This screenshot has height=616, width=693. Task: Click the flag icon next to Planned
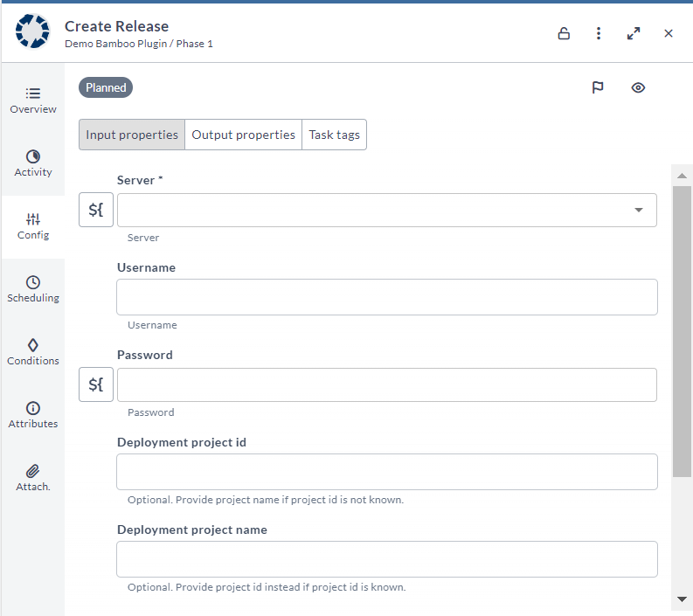[x=598, y=87]
